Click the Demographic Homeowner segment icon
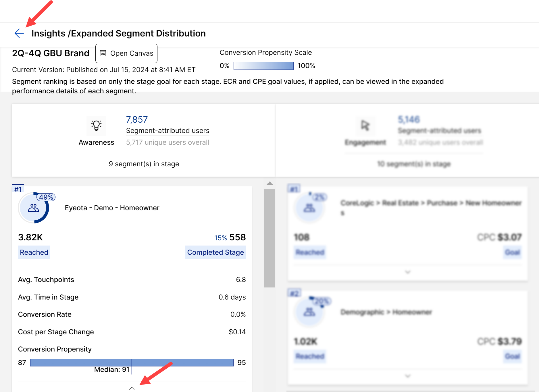 click(309, 312)
